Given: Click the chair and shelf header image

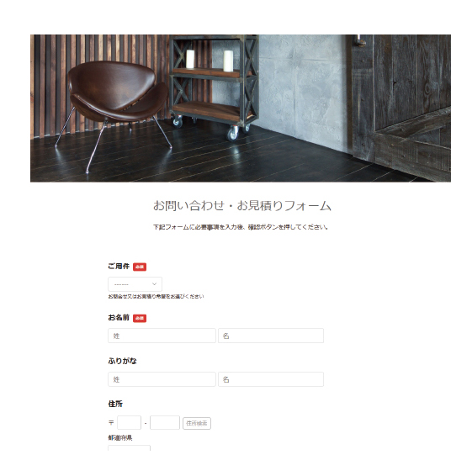Looking at the screenshot, I should [x=241, y=108].
